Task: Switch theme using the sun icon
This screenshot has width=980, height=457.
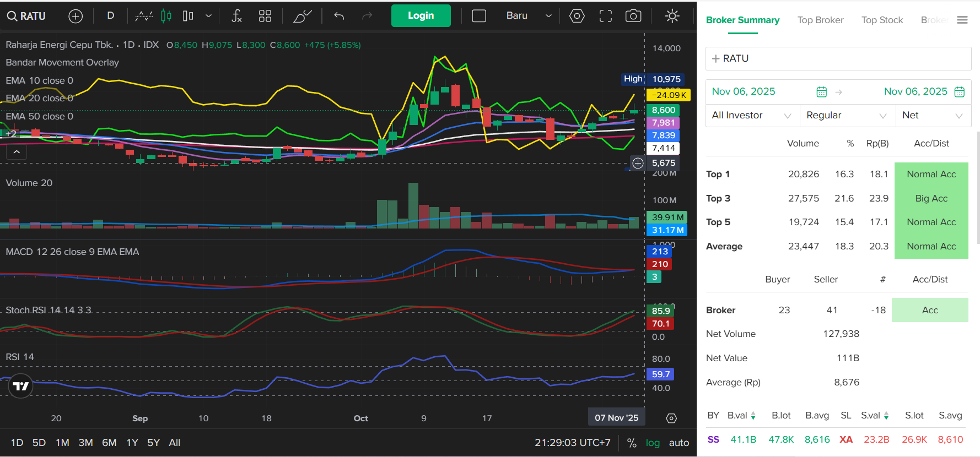Action: coord(672,16)
